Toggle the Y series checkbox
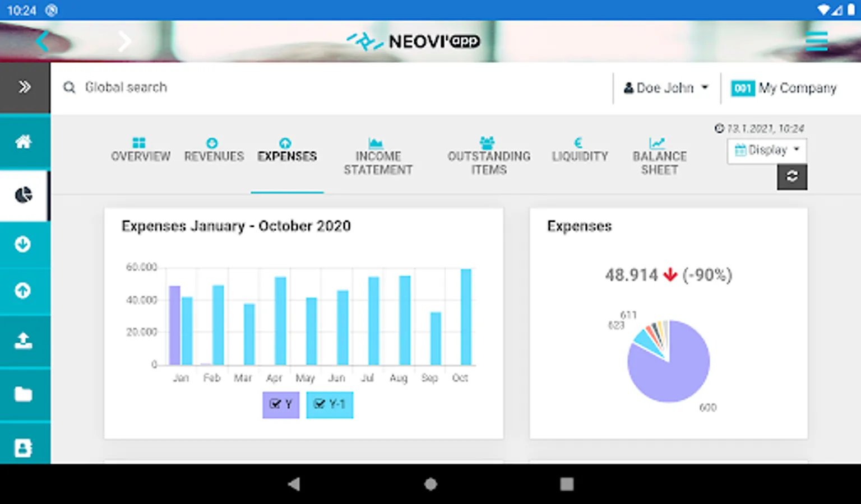This screenshot has height=504, width=861. pos(281,404)
